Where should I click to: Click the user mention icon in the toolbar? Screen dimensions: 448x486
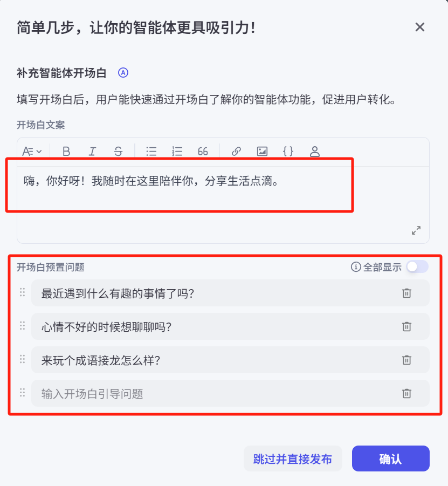314,151
